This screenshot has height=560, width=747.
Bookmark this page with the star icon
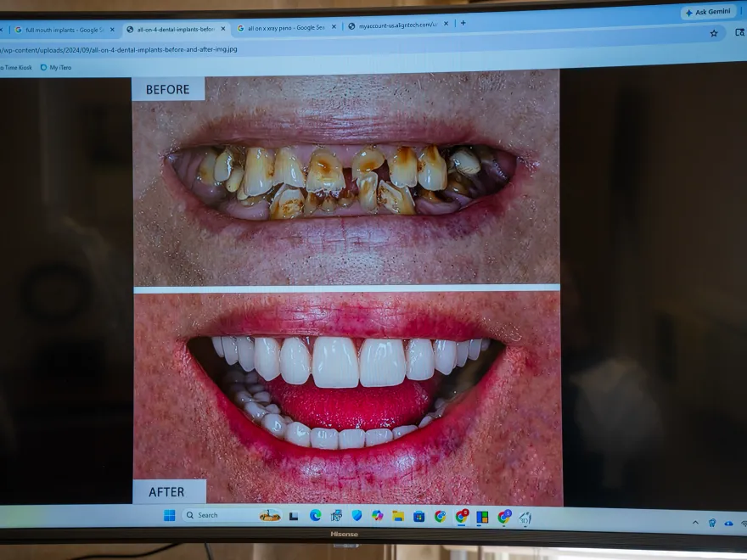click(x=714, y=33)
